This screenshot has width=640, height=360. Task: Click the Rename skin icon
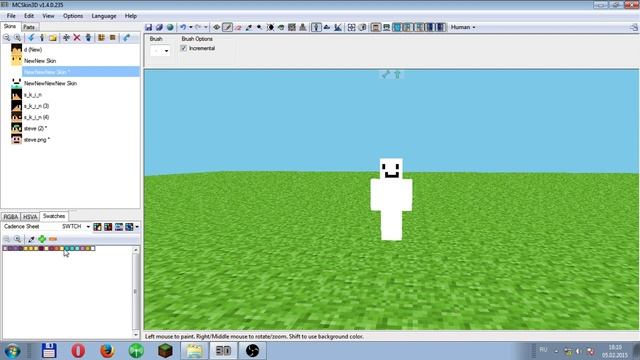(66, 38)
